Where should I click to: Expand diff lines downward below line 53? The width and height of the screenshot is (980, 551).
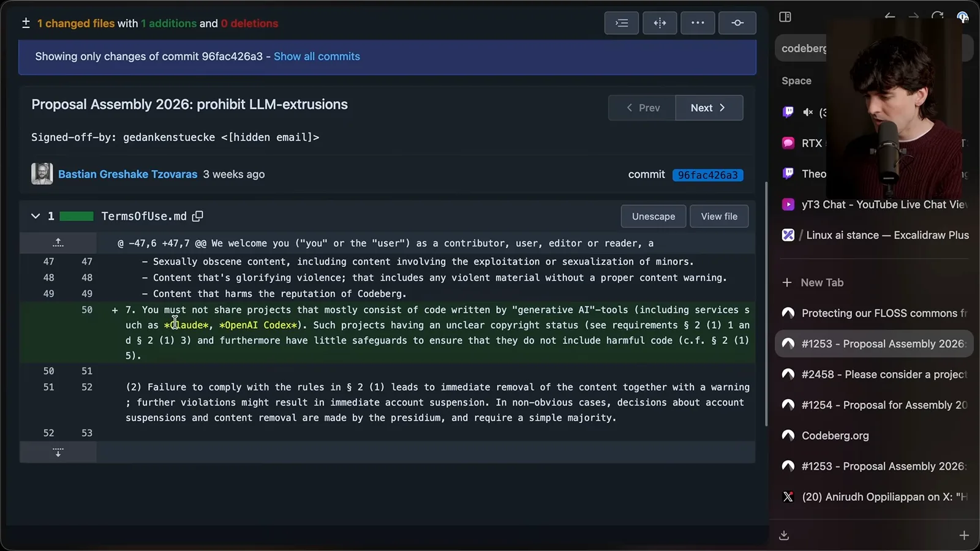(58, 452)
